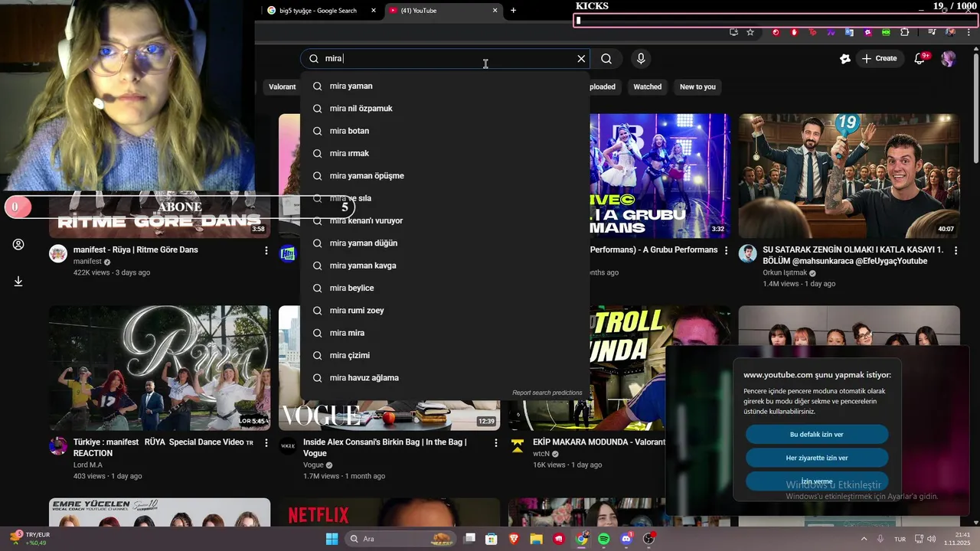Open the Windows Start menu
The image size is (980, 551).
point(332,539)
